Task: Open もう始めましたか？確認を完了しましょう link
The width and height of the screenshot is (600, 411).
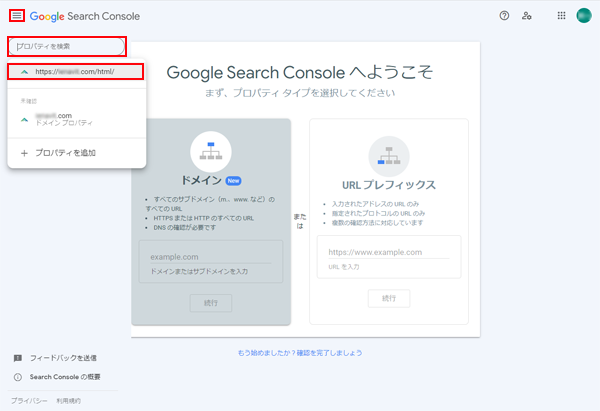Action: (x=300, y=352)
